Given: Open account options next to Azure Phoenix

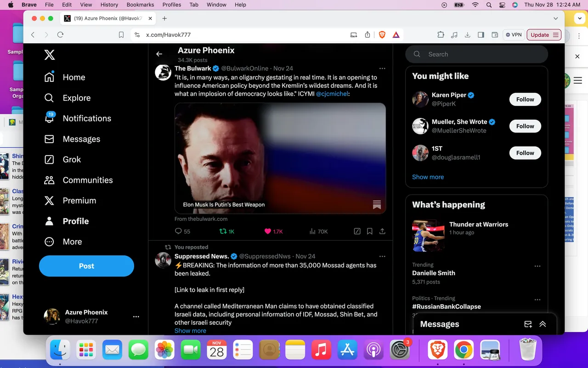Looking at the screenshot, I should (136, 316).
